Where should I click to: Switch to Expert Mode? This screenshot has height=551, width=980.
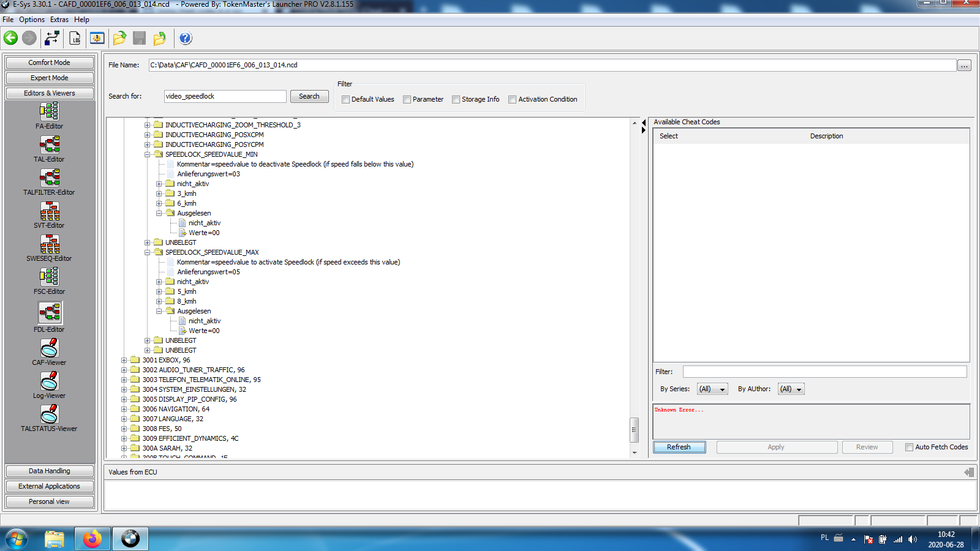(50, 78)
